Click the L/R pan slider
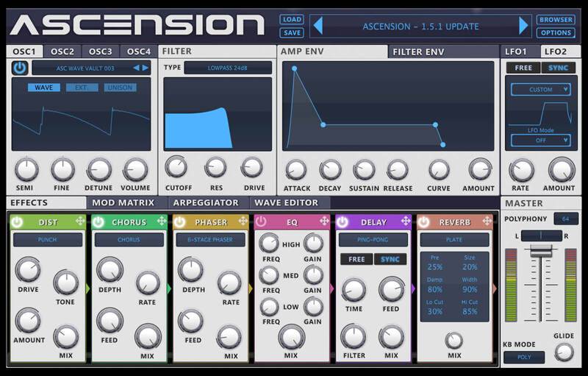588x376 pixels. (541, 235)
